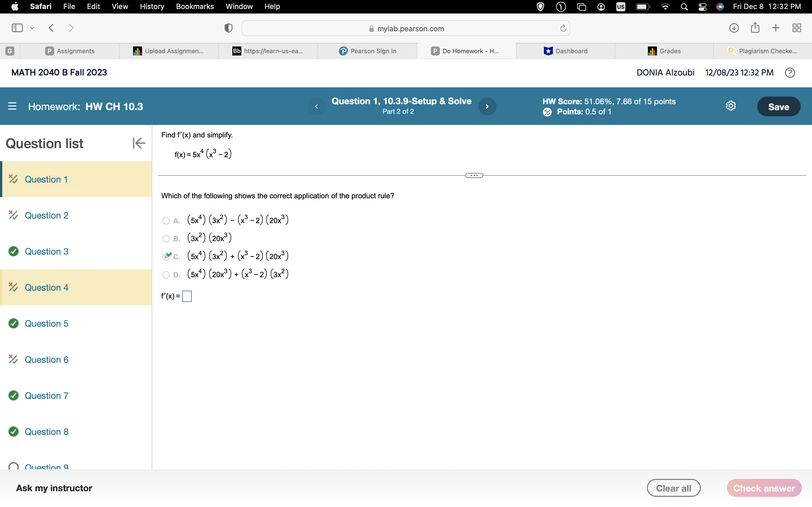Open the Pearson Sign In bookmark

(x=368, y=51)
